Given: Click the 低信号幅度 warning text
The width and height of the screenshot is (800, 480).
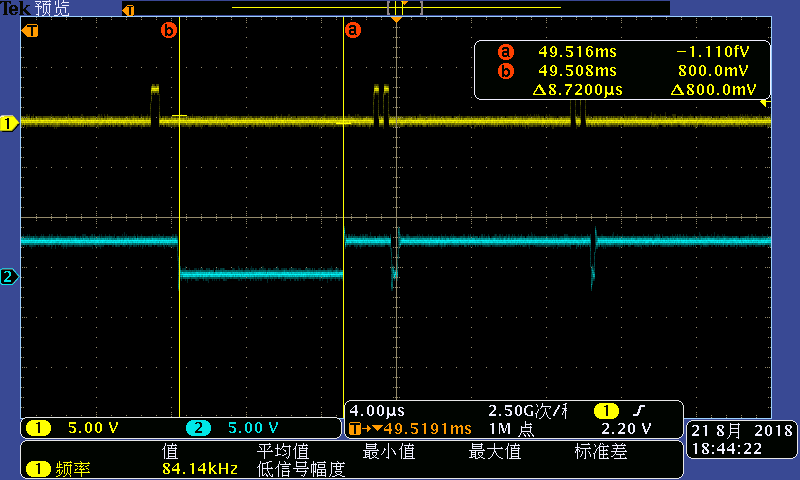Looking at the screenshot, I should point(301,469).
